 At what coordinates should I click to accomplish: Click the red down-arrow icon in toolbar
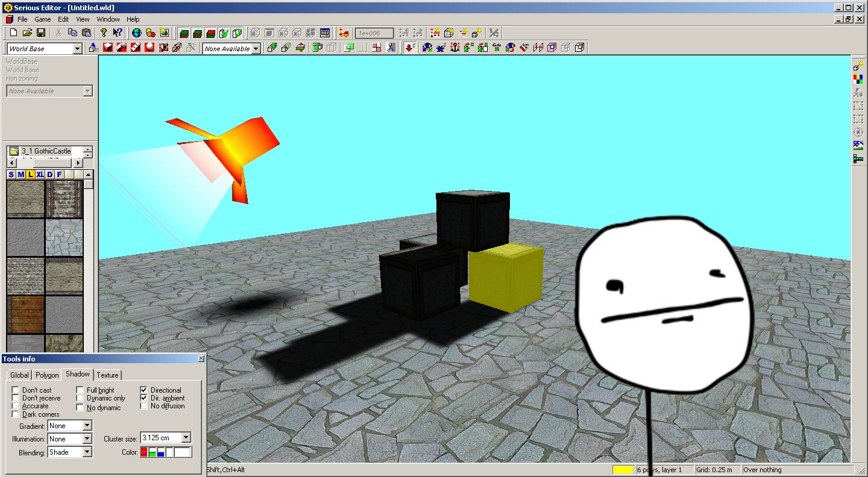point(409,48)
